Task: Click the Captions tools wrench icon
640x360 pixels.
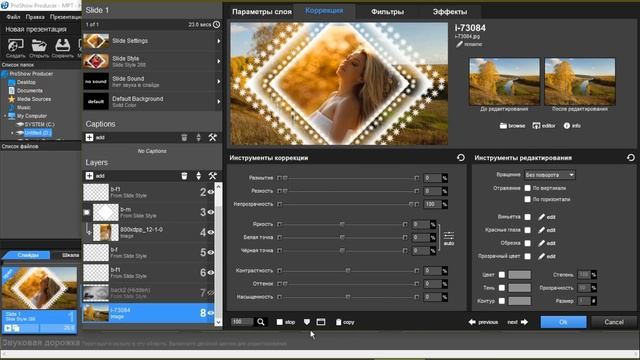Action: pyautogui.click(x=213, y=138)
